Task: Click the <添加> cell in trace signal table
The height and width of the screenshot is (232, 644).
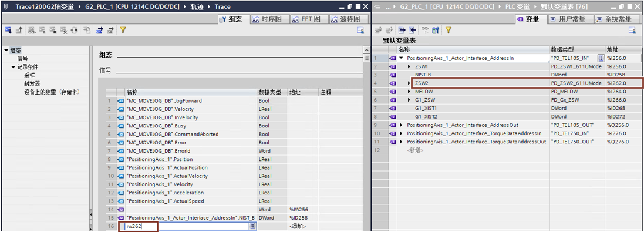Action: point(298,226)
